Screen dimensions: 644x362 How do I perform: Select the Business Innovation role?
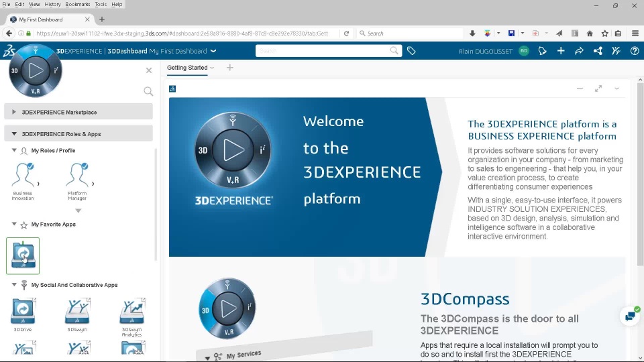[x=23, y=180]
